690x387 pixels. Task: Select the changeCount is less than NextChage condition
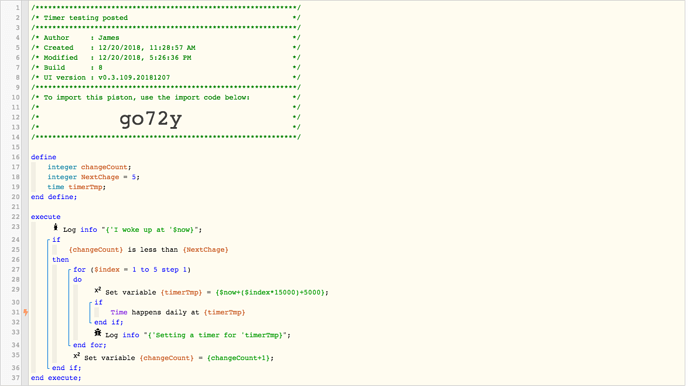(x=149, y=250)
